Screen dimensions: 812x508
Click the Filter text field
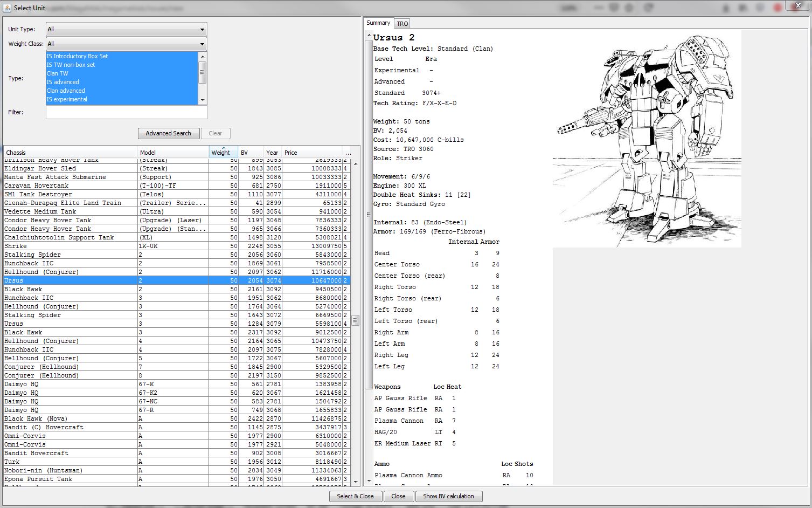click(x=126, y=112)
